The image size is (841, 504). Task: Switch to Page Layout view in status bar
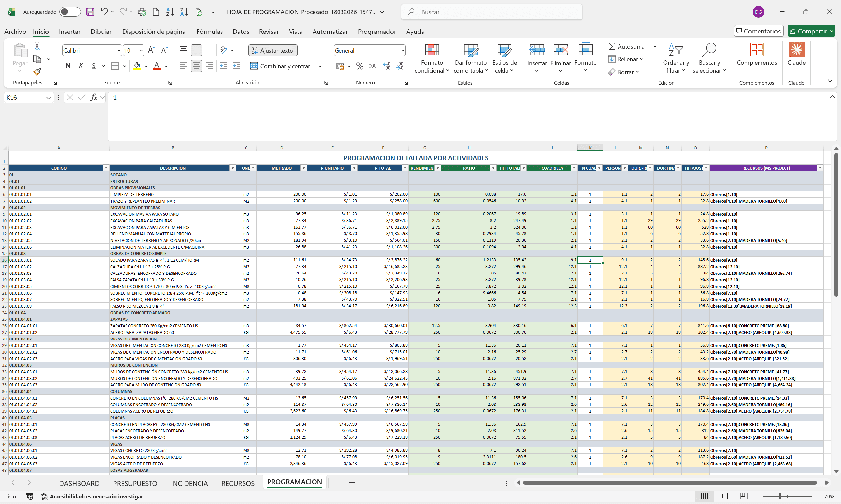(724, 496)
